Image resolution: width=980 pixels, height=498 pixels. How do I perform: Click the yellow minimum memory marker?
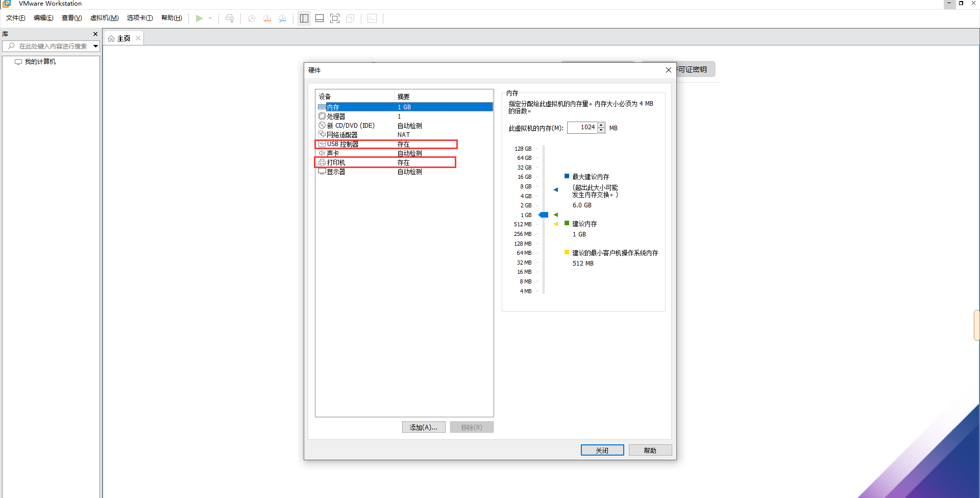[556, 224]
